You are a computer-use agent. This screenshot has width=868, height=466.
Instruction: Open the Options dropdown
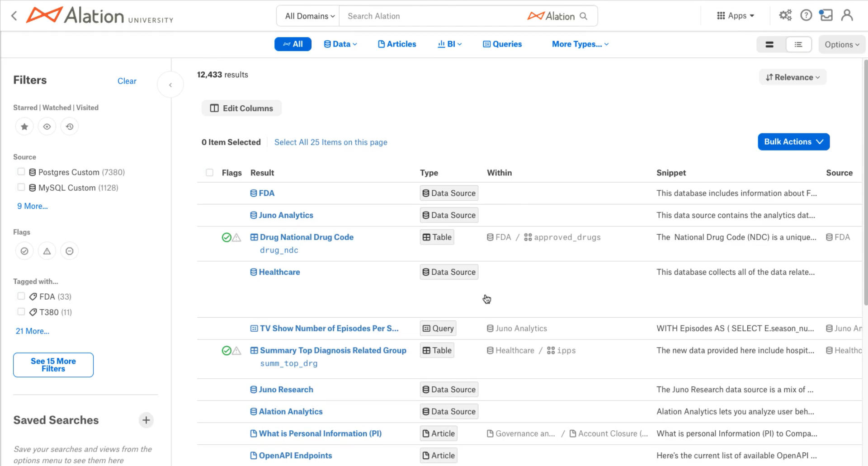(842, 44)
